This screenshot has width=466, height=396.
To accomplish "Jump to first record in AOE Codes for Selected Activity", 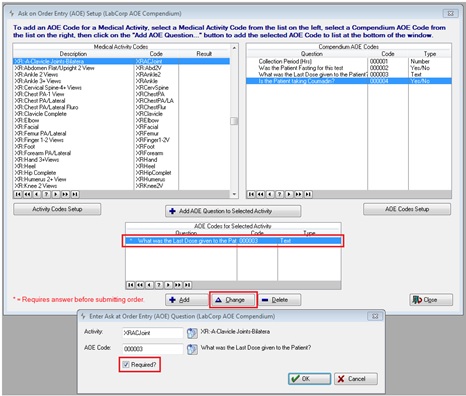I will pos(130,285).
